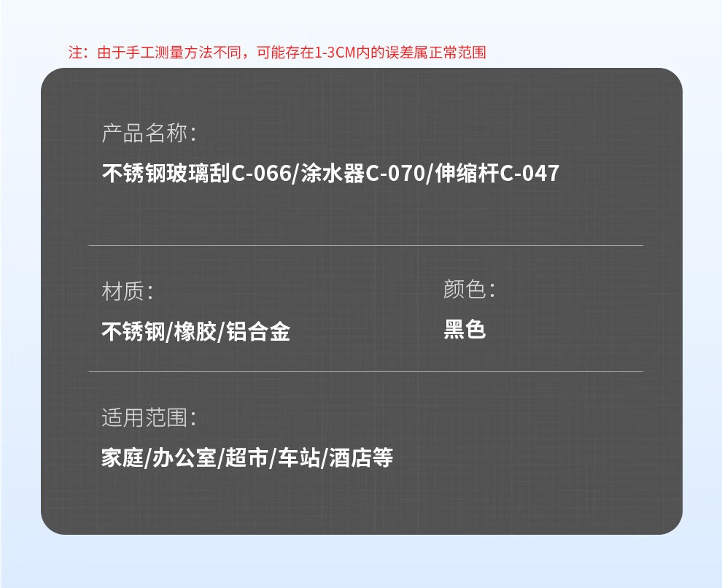The width and height of the screenshot is (722, 588).
Task: Click 家庭 in the applicable scope
Action: [x=122, y=458]
